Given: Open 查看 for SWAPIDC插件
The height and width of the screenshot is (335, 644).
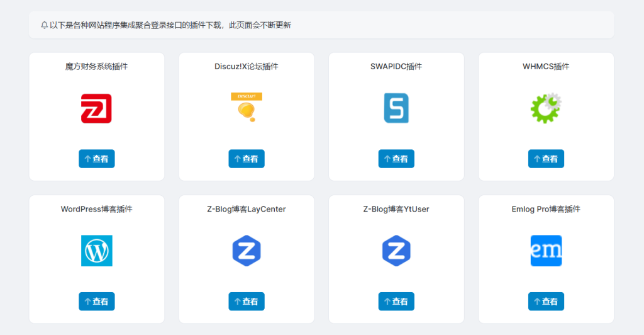Looking at the screenshot, I should tap(396, 159).
